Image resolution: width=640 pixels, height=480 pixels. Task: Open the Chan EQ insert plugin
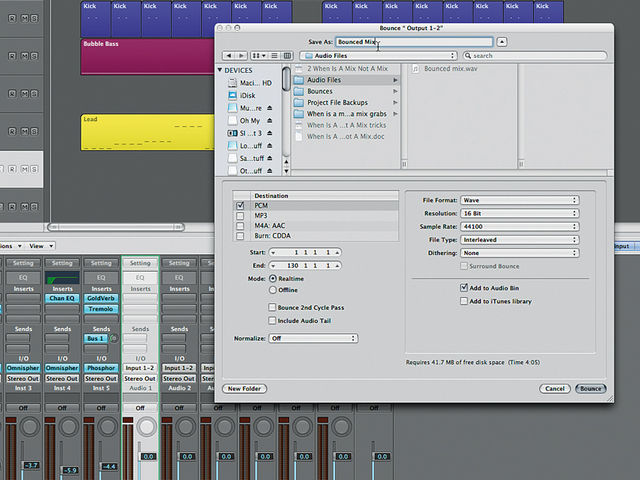(x=62, y=298)
